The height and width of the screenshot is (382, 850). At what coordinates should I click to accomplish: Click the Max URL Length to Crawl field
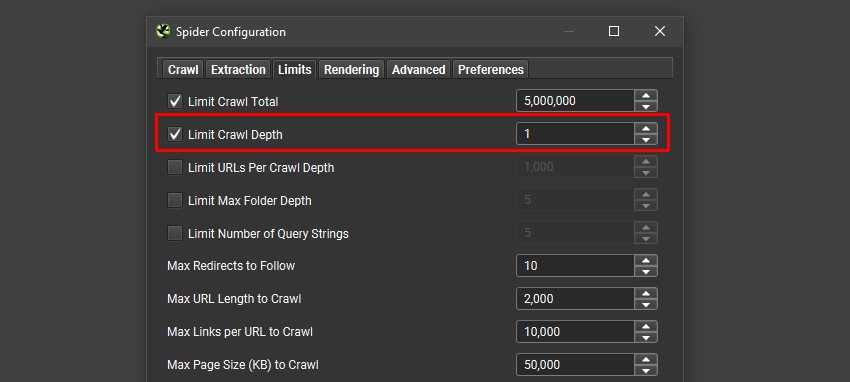tap(575, 299)
